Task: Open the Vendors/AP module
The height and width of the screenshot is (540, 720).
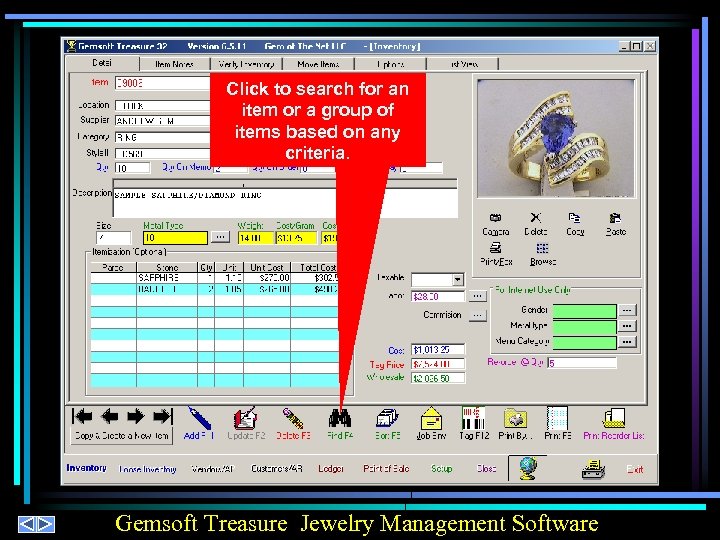Action: tap(212, 469)
